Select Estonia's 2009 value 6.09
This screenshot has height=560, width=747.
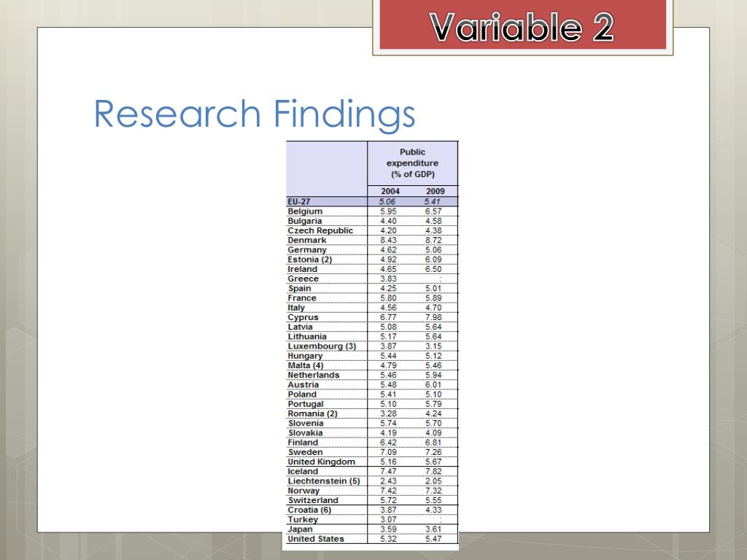[433, 260]
